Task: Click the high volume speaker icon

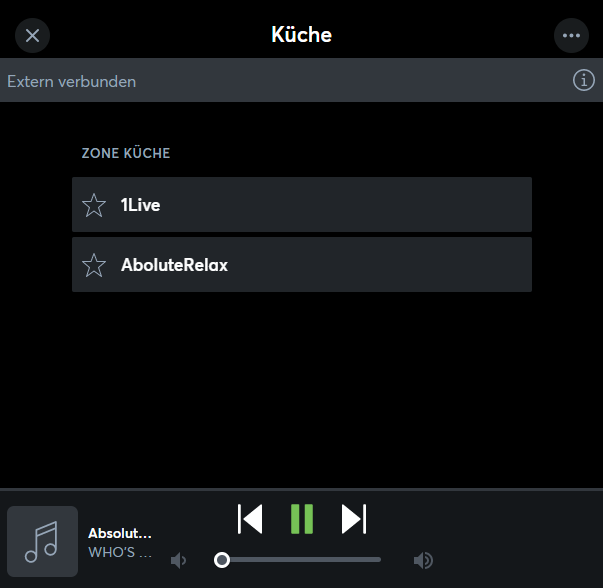Action: tap(424, 560)
